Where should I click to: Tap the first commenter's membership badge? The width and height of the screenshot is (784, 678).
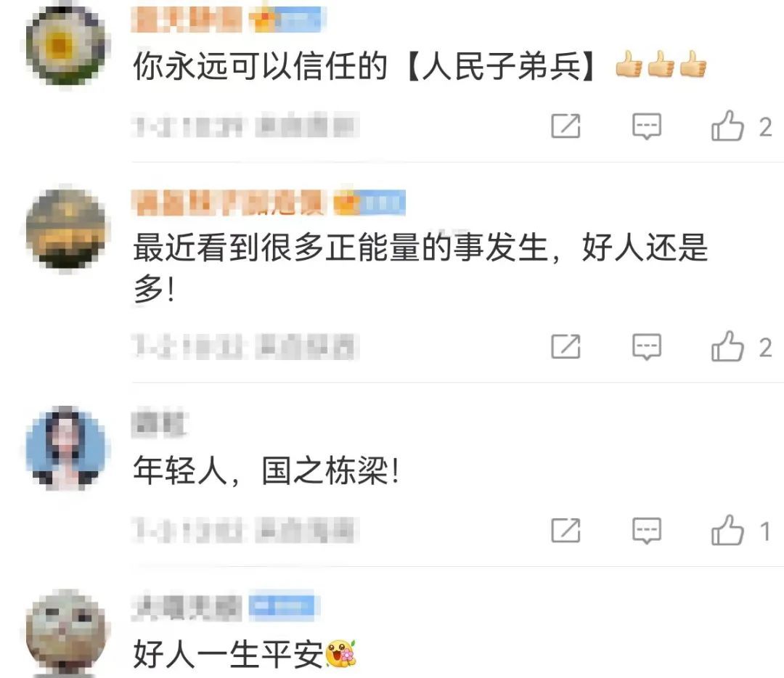click(x=287, y=20)
